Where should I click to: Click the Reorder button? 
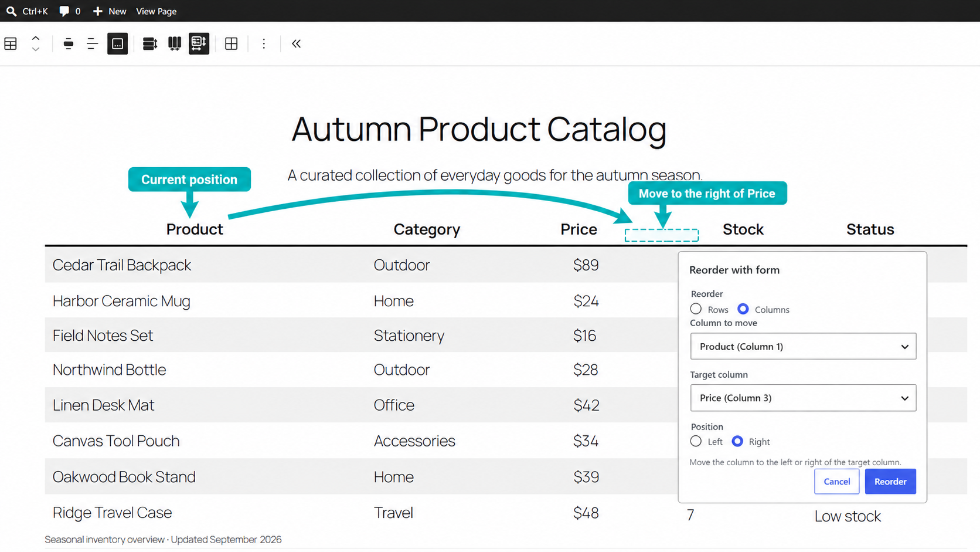890,482
